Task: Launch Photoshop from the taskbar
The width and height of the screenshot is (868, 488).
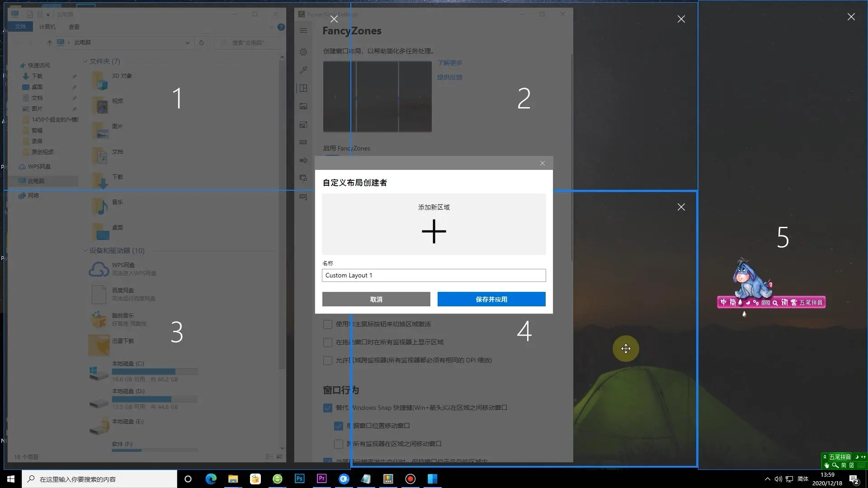Action: tap(299, 479)
